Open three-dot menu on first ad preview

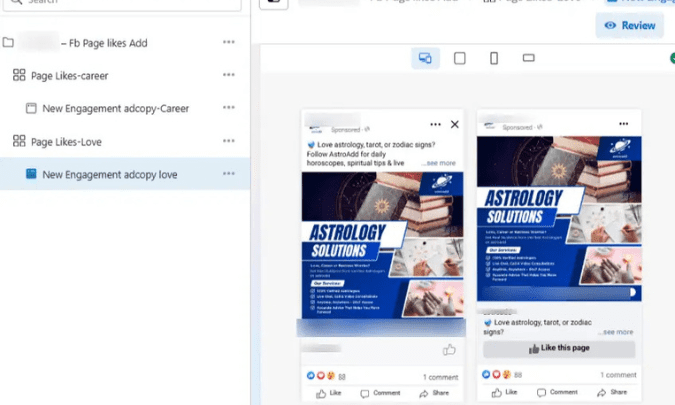[x=435, y=124]
